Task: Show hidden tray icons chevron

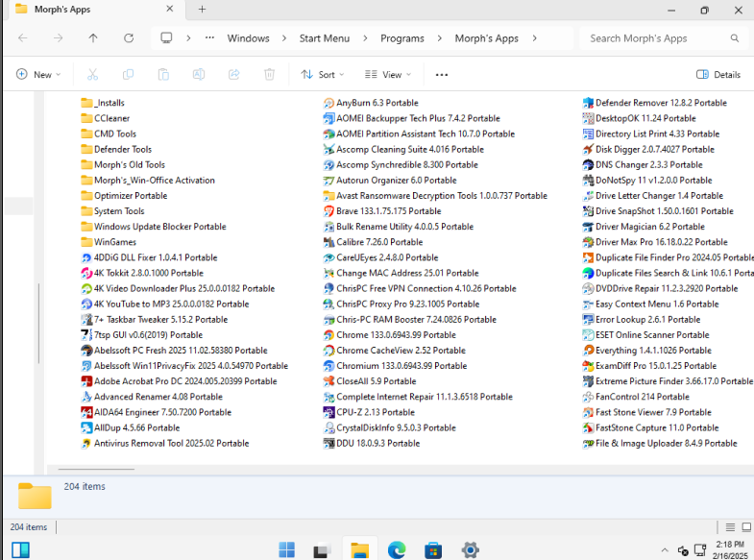Action: pos(665,549)
